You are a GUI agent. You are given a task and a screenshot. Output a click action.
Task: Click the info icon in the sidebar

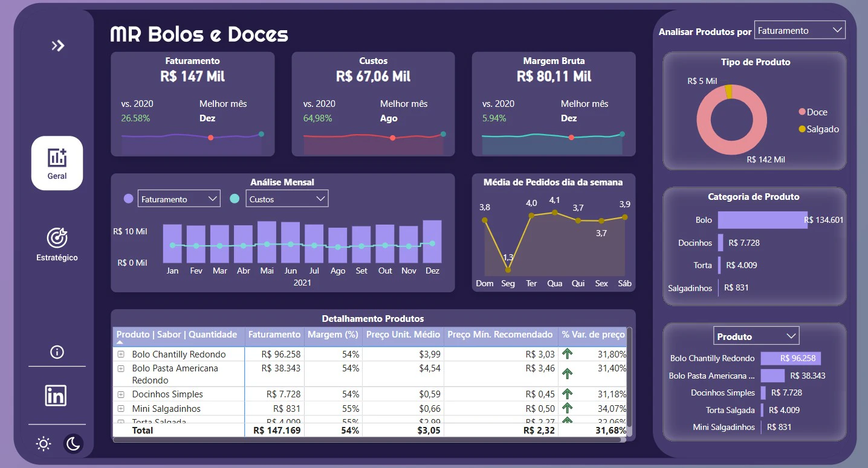pos(57,352)
